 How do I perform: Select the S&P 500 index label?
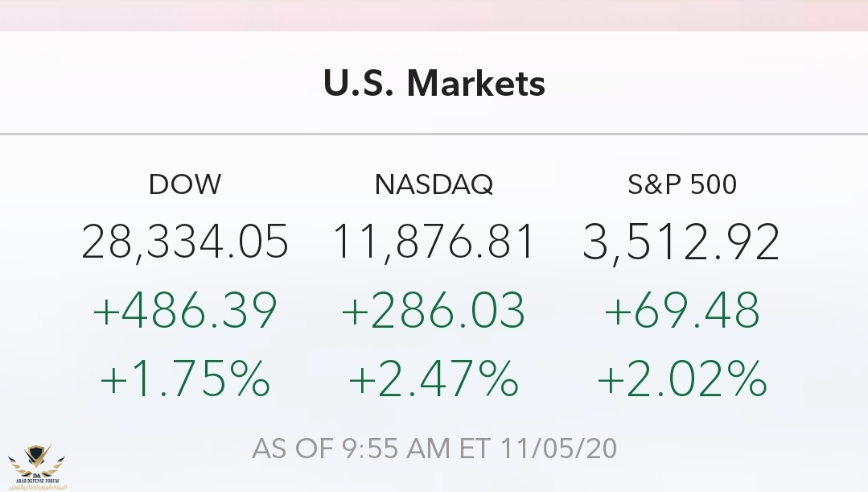click(x=682, y=184)
